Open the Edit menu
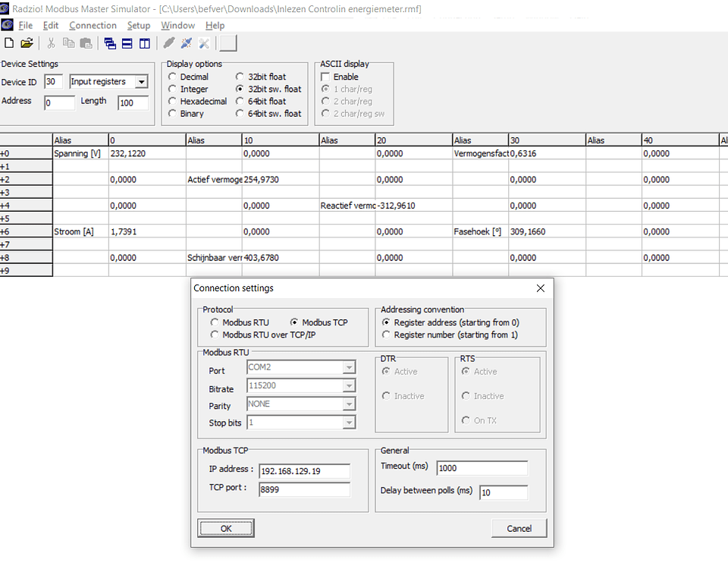 coord(51,26)
